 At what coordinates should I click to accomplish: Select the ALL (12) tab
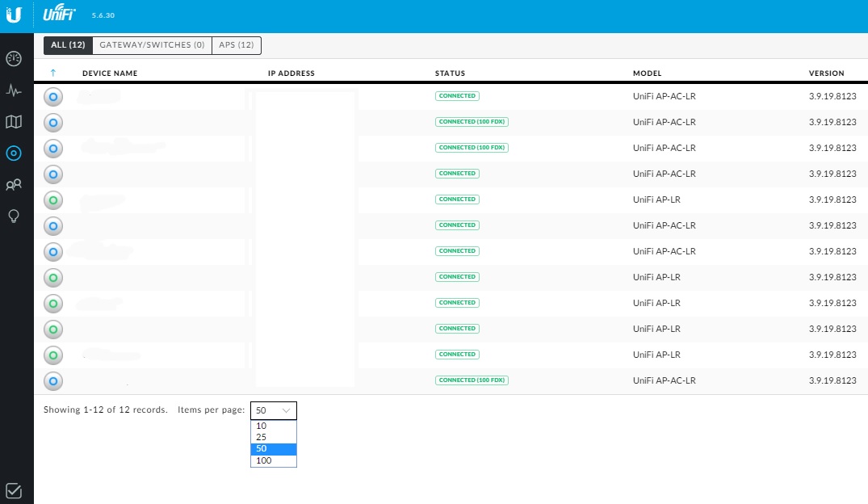click(x=68, y=45)
